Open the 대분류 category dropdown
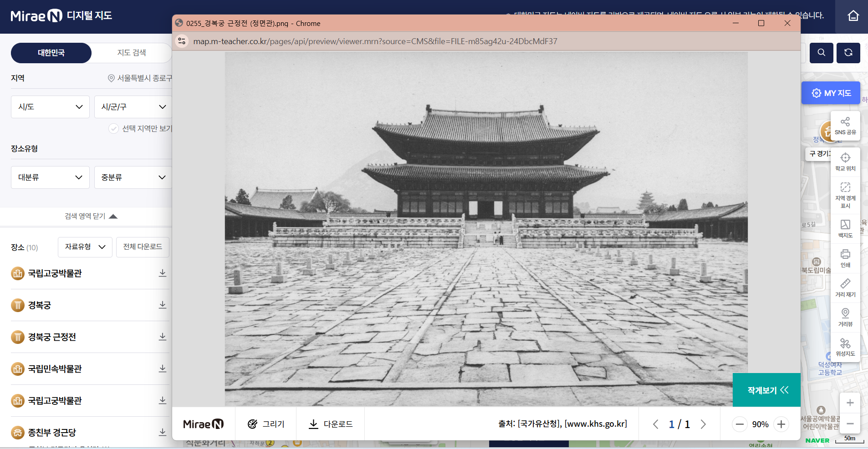This screenshot has height=449, width=868. 50,177
